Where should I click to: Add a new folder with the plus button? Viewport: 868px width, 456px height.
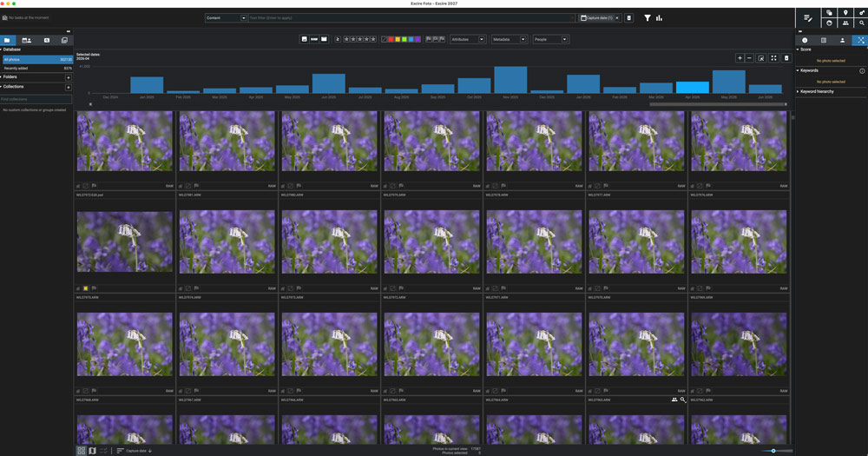(68, 77)
